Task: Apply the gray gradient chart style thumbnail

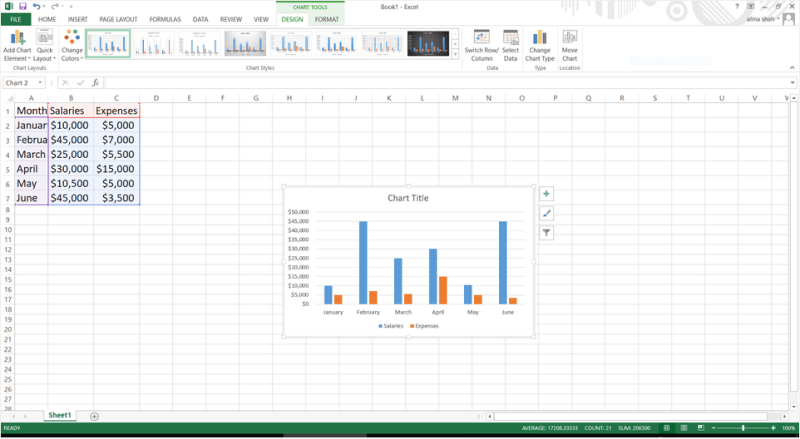Action: [245, 43]
